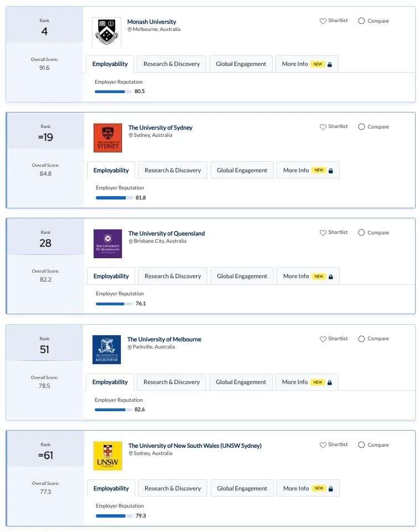Open The University of Melbourne link
The height and width of the screenshot is (532, 419).
[164, 339]
